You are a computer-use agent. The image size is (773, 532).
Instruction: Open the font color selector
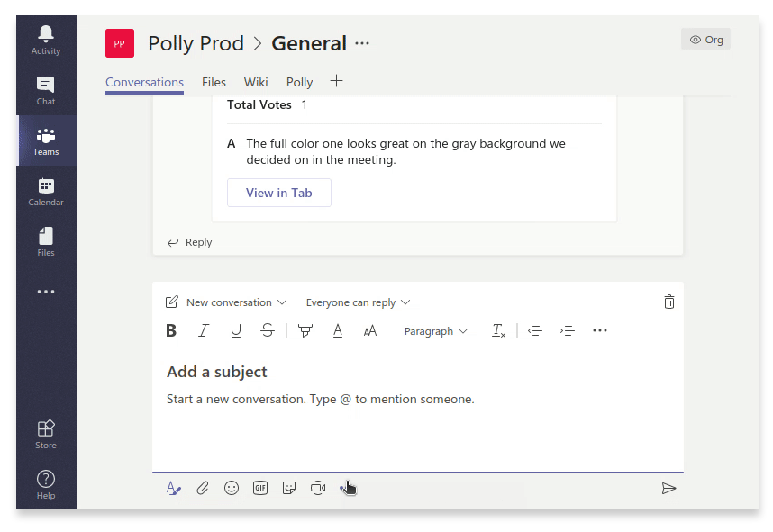(338, 330)
